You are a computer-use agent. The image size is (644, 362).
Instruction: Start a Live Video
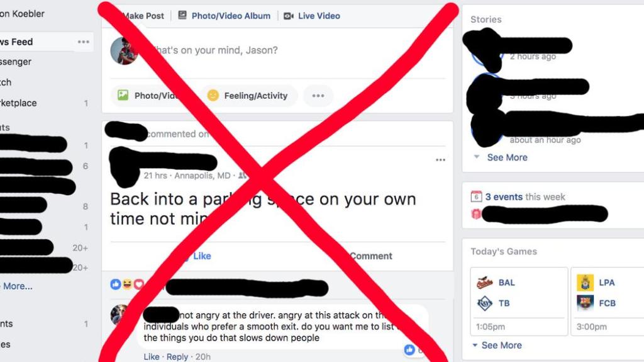(312, 16)
